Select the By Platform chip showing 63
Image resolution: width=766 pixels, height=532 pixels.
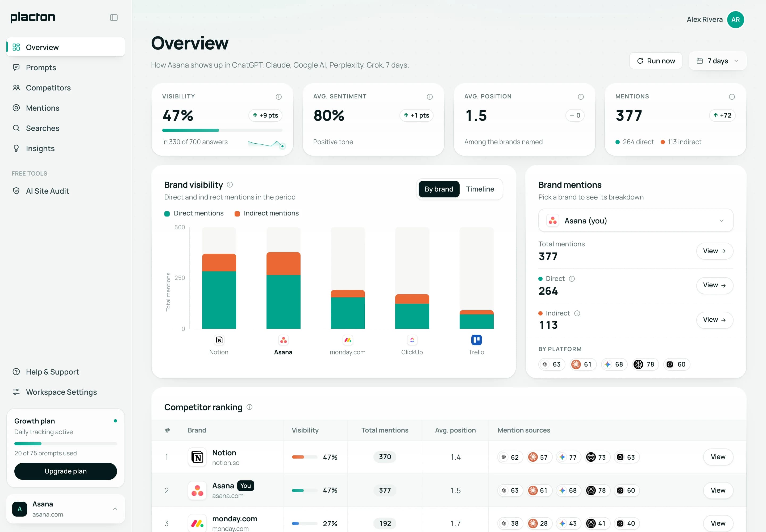(552, 364)
